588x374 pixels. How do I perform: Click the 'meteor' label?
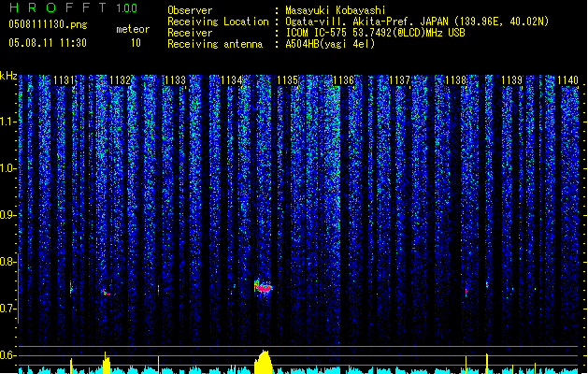[x=133, y=29]
